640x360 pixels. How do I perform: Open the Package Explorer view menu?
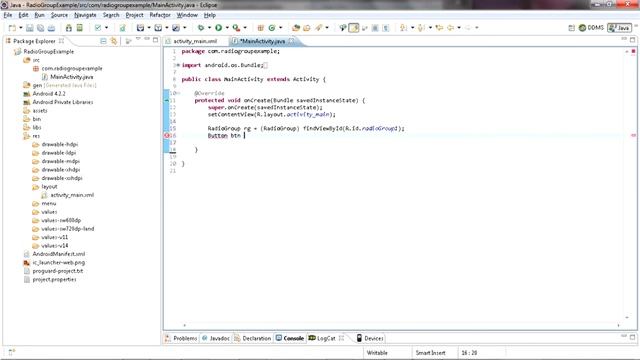click(x=138, y=40)
